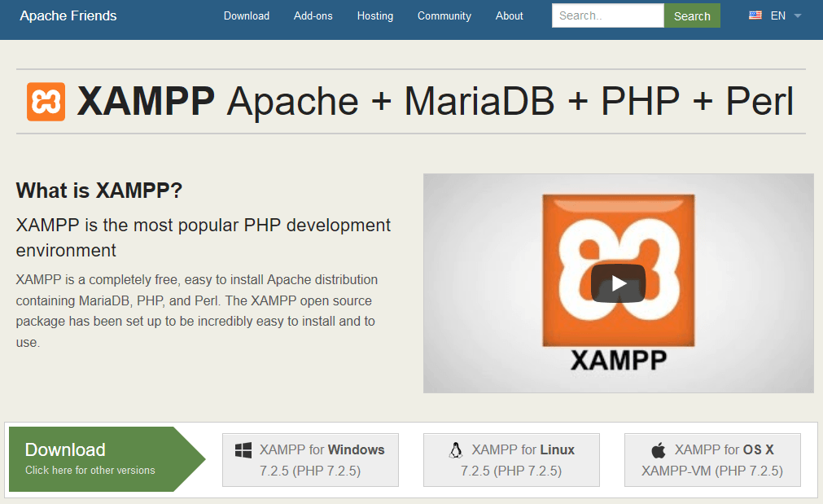Open the EN language dropdown
Image resolution: width=823 pixels, height=504 pixels.
pyautogui.click(x=777, y=15)
